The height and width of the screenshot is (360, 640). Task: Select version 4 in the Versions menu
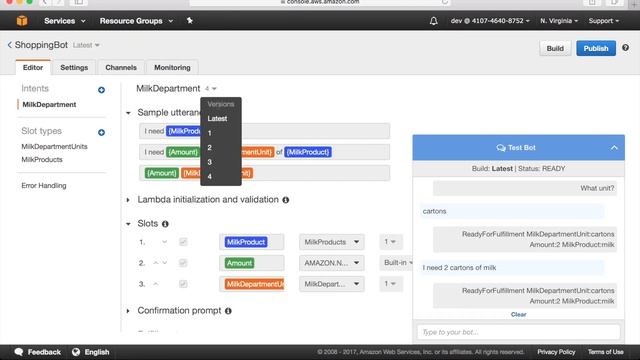click(x=209, y=176)
